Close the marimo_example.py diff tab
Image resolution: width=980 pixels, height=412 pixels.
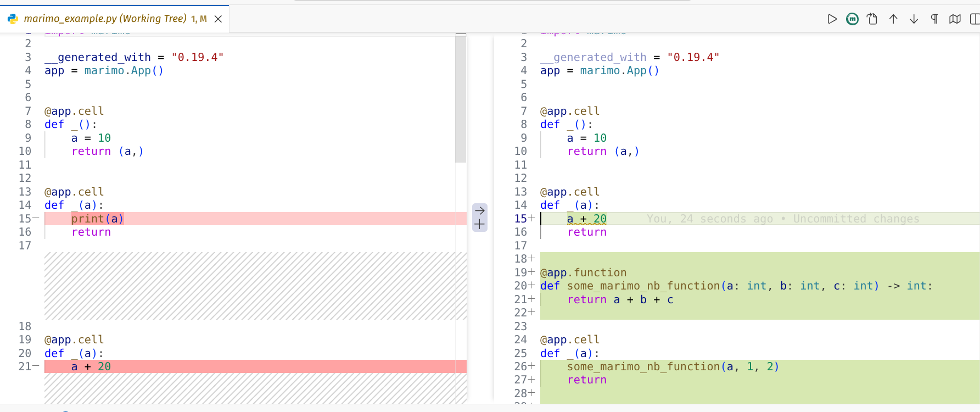218,19
